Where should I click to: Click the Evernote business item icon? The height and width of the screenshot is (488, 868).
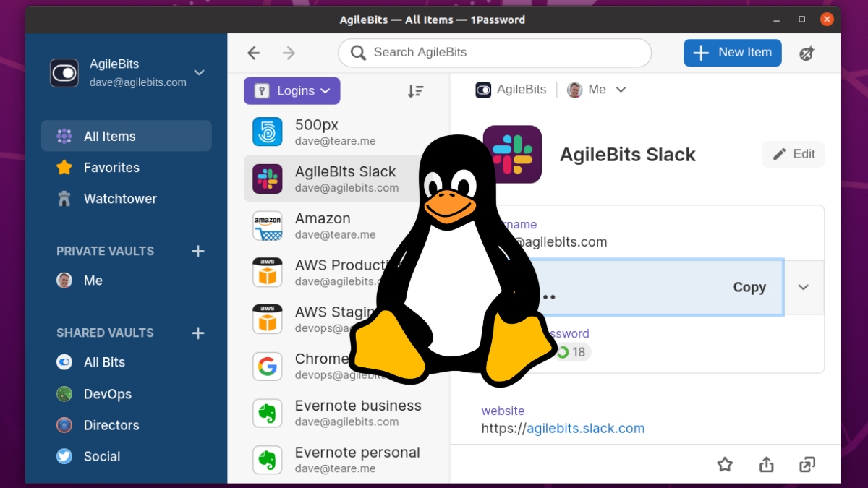click(x=268, y=413)
